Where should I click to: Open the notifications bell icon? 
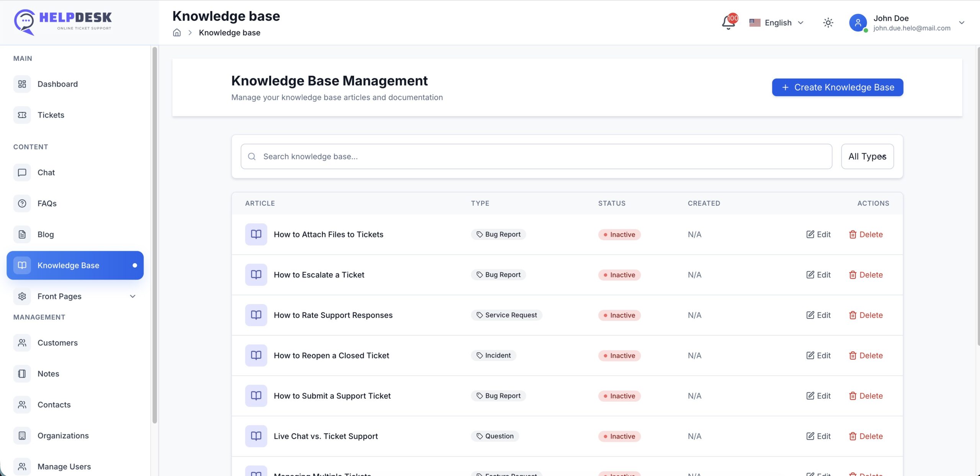(728, 23)
